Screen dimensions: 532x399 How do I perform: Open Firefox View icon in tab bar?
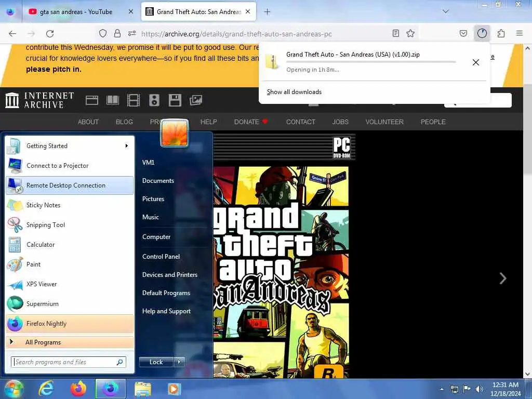click(10, 12)
